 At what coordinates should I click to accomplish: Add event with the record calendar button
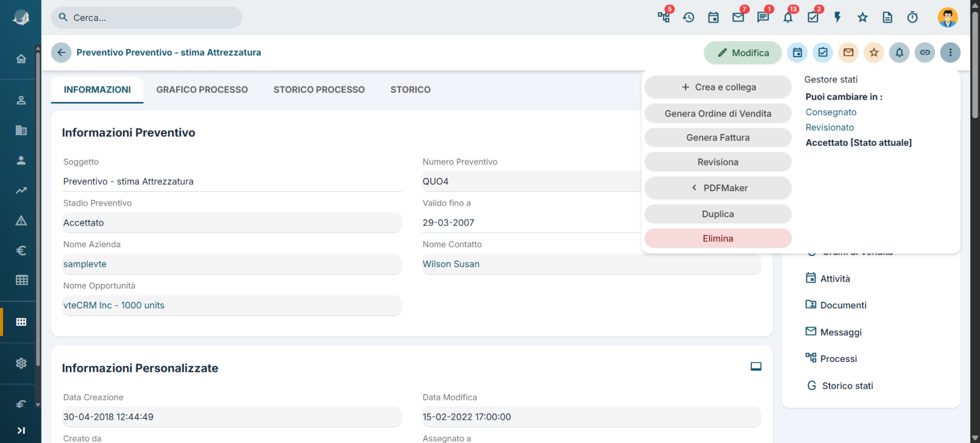click(797, 52)
